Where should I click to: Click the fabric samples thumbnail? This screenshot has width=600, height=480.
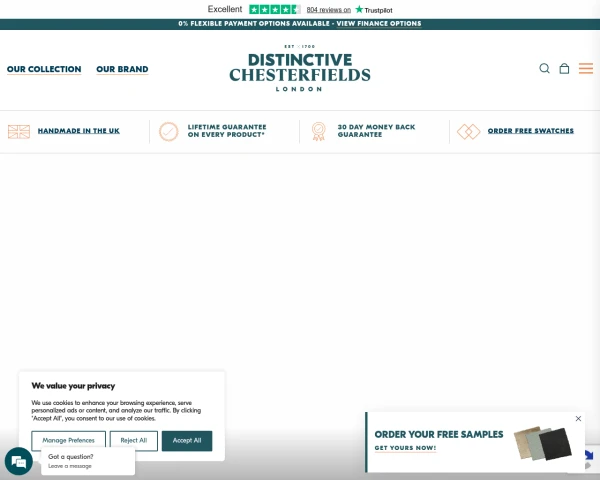543,443
